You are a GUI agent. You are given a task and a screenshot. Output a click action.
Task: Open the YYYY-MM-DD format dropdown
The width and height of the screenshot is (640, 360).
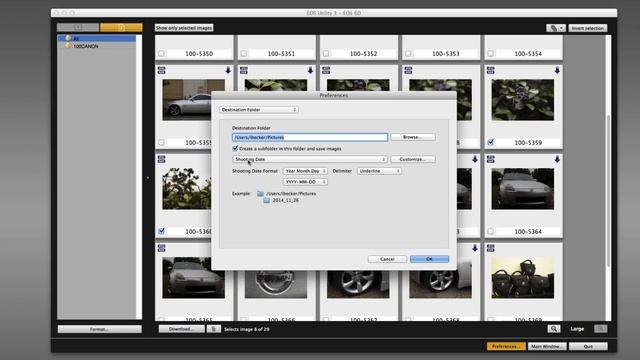305,182
